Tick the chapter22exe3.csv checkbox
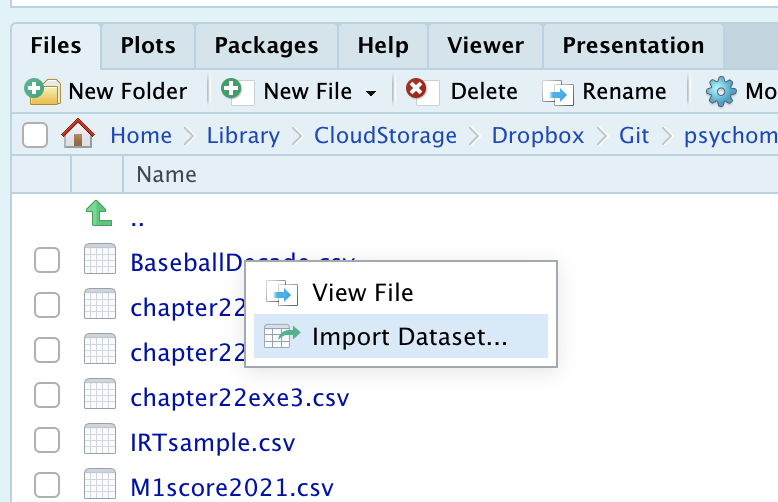The height and width of the screenshot is (502, 778). point(47,396)
